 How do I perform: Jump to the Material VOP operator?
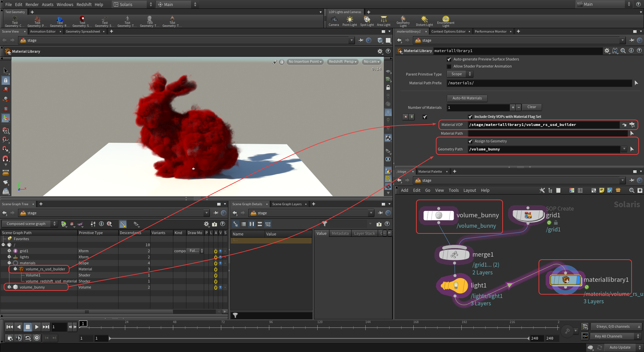click(624, 125)
